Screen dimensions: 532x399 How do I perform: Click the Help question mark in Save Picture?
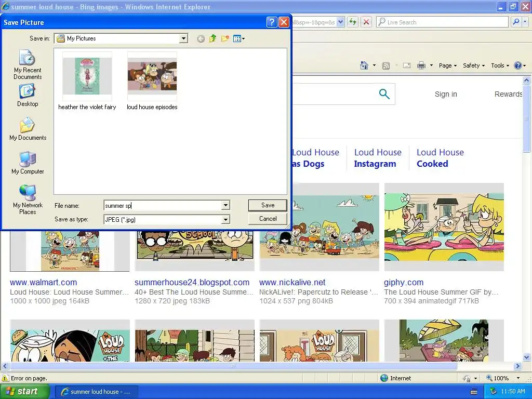coord(272,22)
